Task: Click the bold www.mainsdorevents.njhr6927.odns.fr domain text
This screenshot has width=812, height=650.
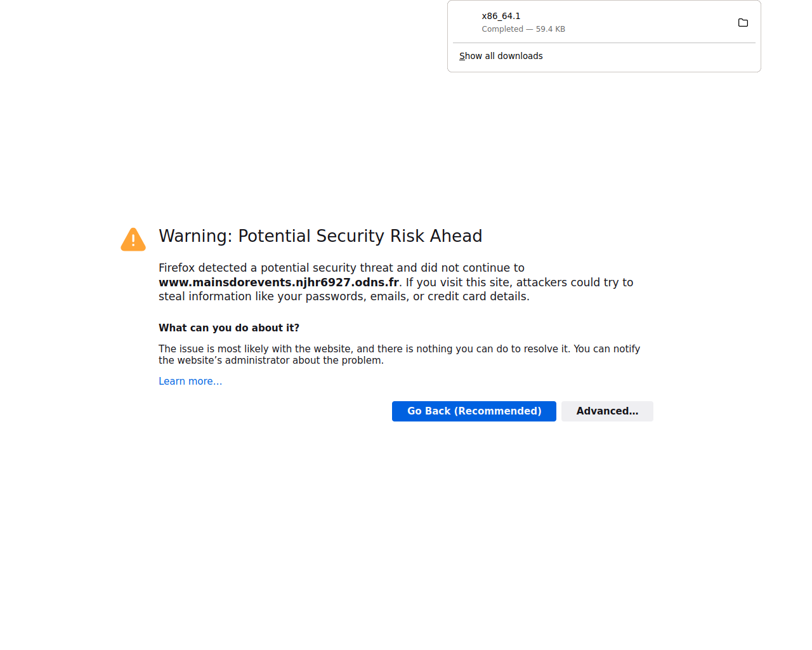Action: point(278,282)
